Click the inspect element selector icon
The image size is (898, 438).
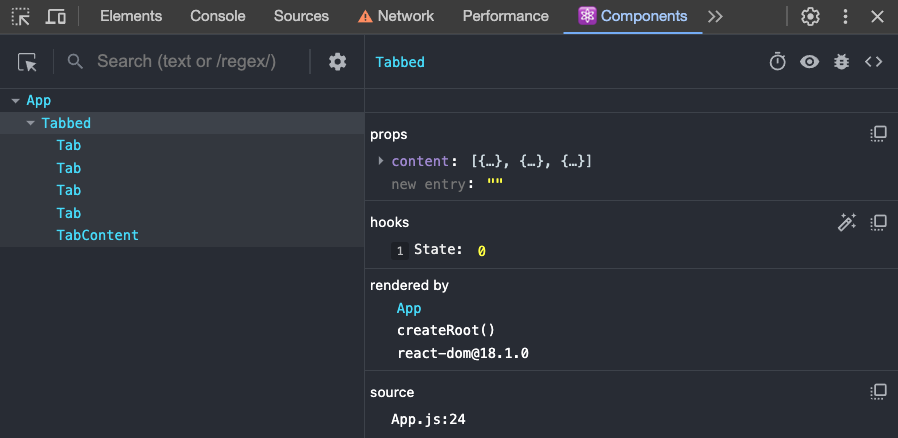pos(21,17)
